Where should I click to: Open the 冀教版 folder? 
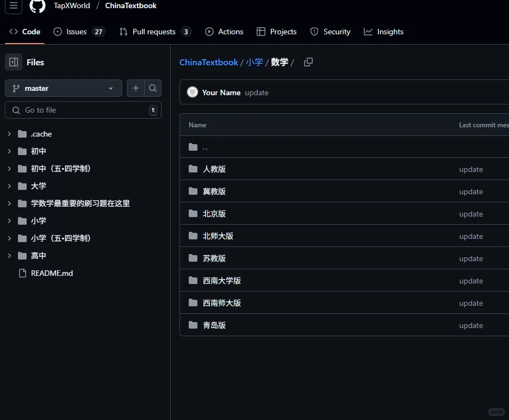click(214, 192)
